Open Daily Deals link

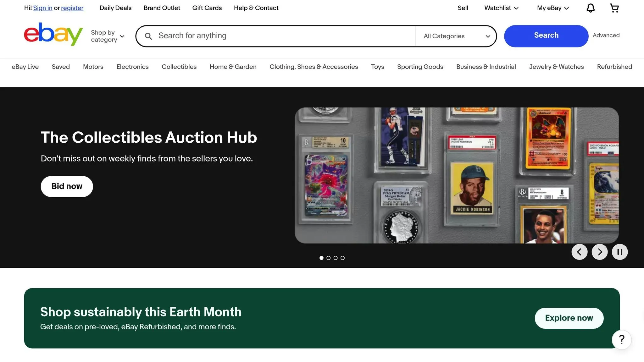coord(115,8)
